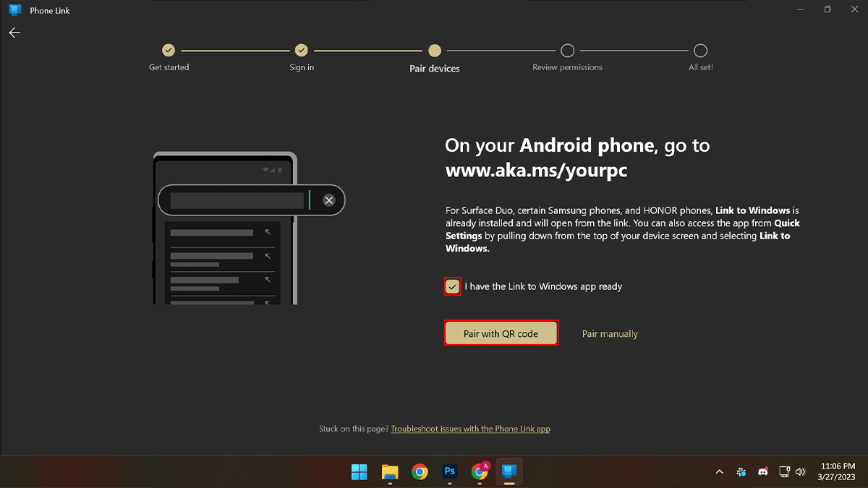Viewport: 868px width, 488px height.
Task: Click the Sign in step checkmark
Action: [x=302, y=51]
